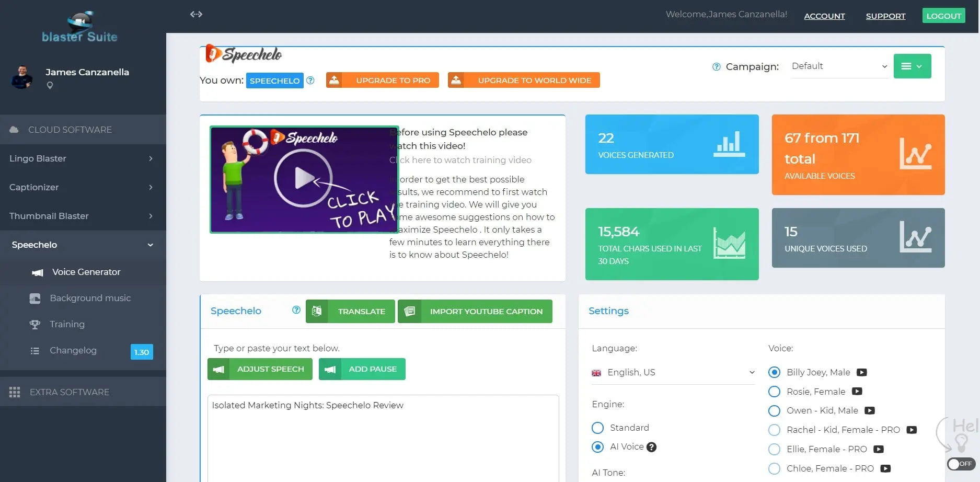The height and width of the screenshot is (482, 980).
Task: Click CLOUD SOFTWARE section header
Action: (x=83, y=130)
